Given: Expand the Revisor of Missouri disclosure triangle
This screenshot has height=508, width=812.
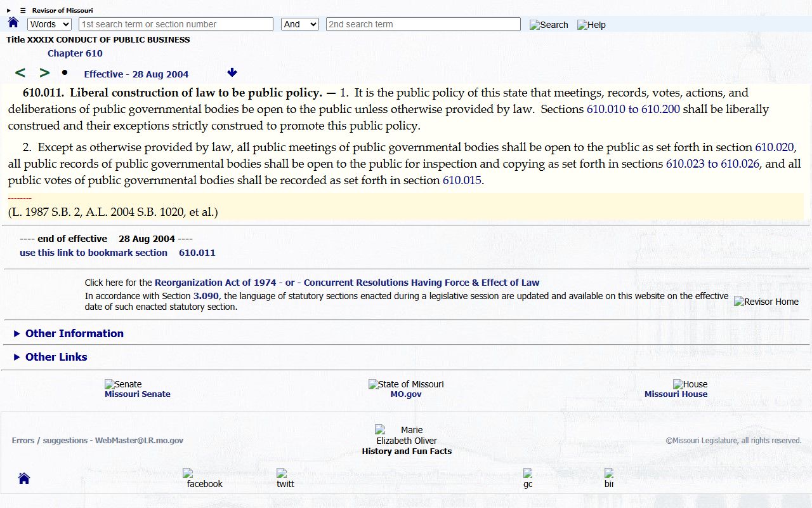Looking at the screenshot, I should pyautogui.click(x=9, y=11).
